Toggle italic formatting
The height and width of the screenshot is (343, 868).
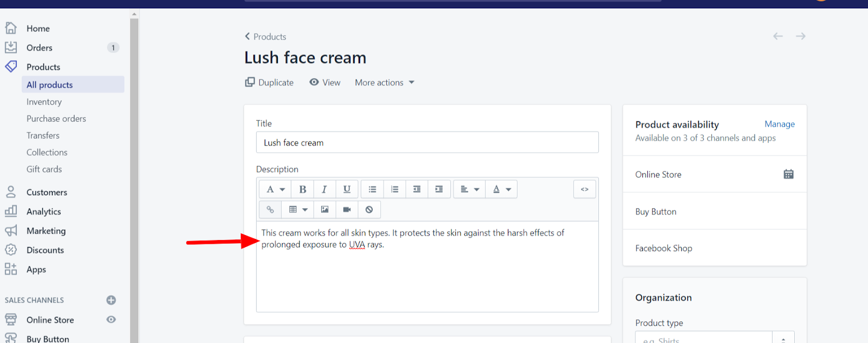tap(324, 189)
